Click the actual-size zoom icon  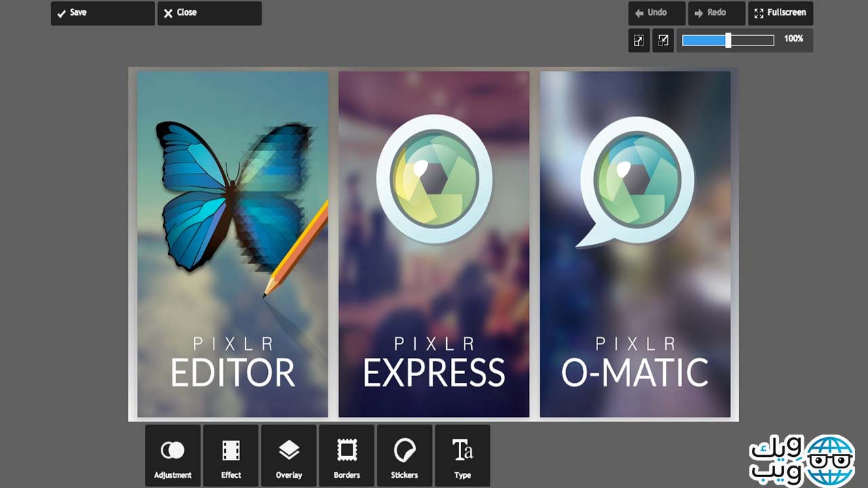point(663,41)
